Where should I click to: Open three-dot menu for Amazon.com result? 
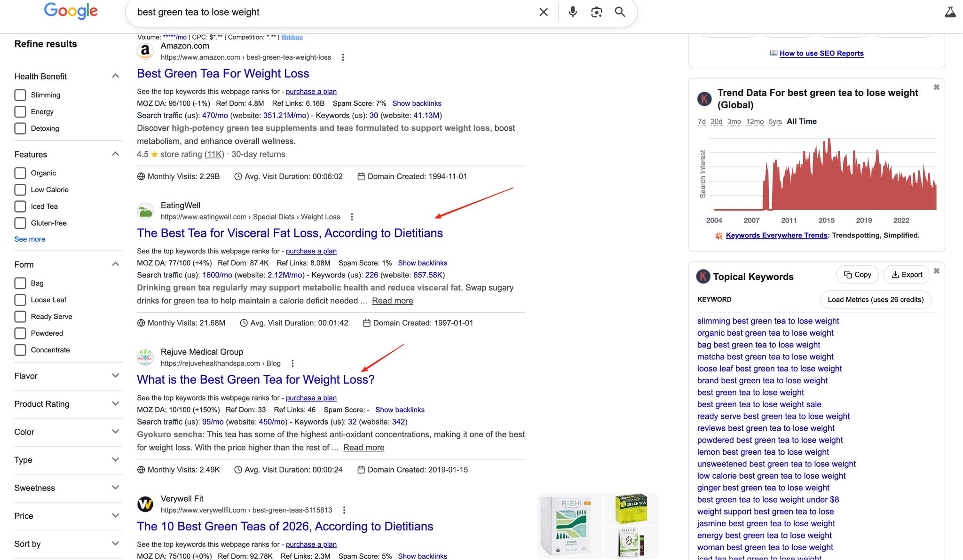point(343,57)
